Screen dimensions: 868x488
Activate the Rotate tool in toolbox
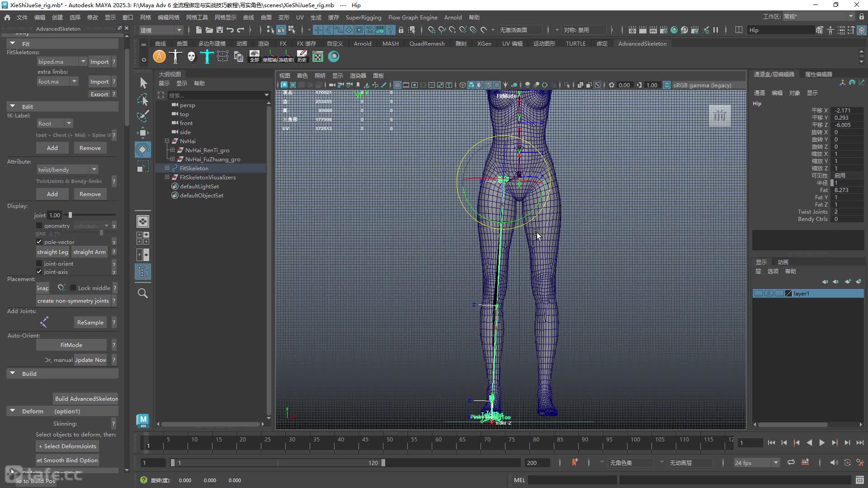(143, 150)
